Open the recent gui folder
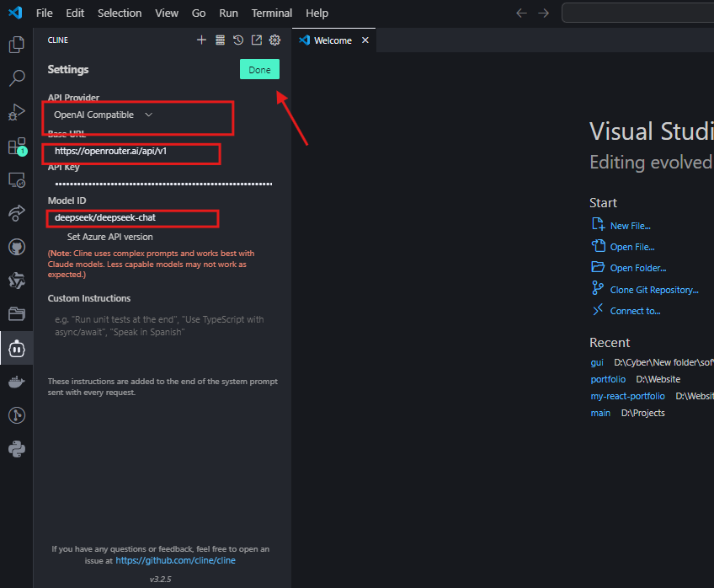The image size is (714, 588). pos(597,362)
